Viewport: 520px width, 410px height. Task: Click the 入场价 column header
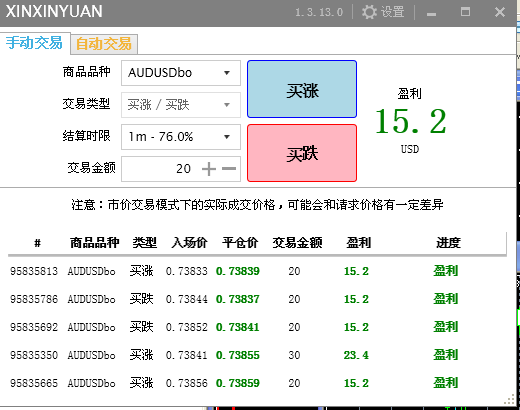click(189, 242)
